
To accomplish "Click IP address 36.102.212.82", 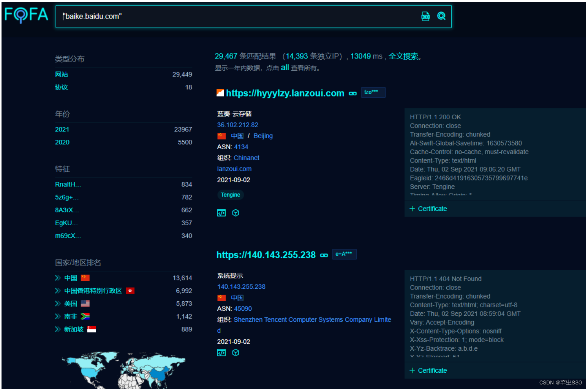I will tap(237, 125).
